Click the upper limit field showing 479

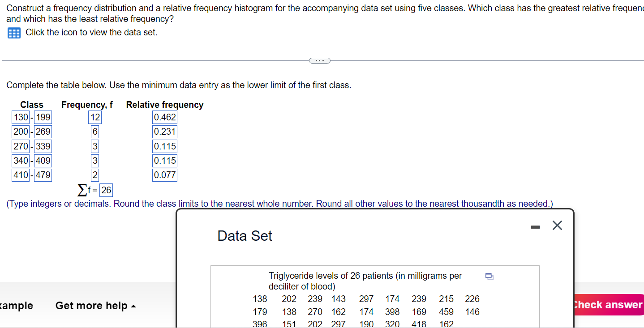(x=43, y=175)
